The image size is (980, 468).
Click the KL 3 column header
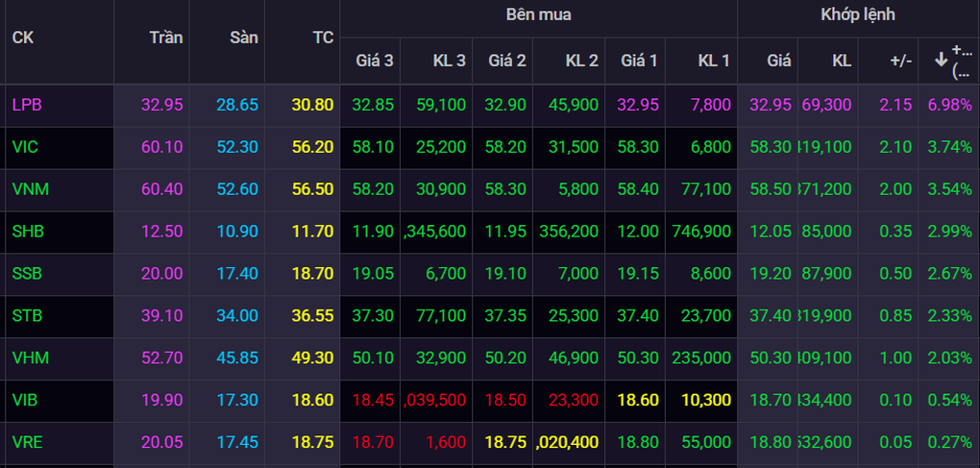point(450,61)
